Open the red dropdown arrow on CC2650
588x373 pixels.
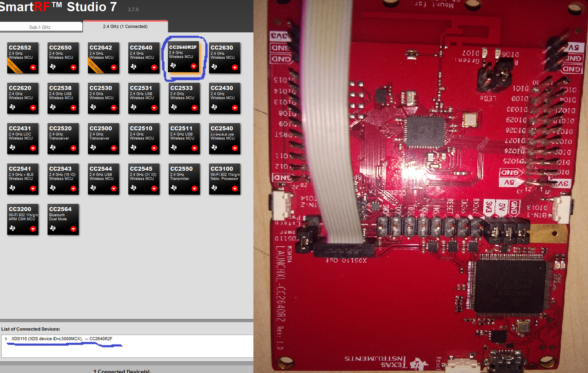point(73,68)
